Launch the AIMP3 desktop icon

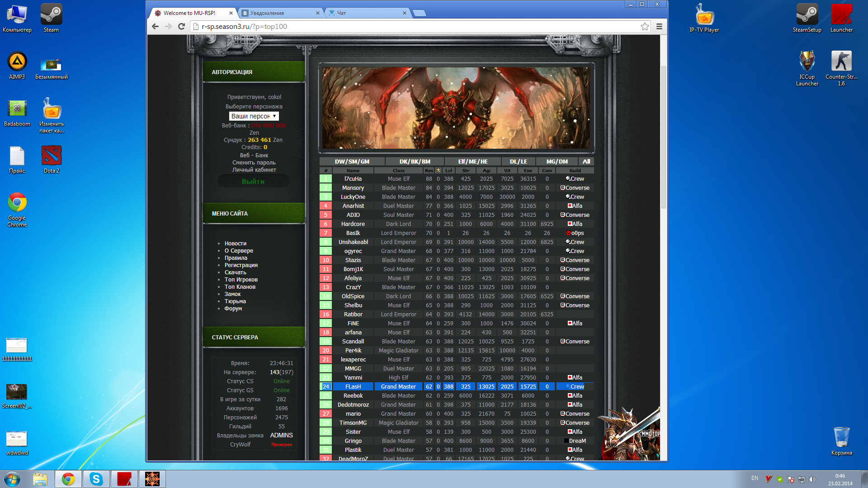17,66
